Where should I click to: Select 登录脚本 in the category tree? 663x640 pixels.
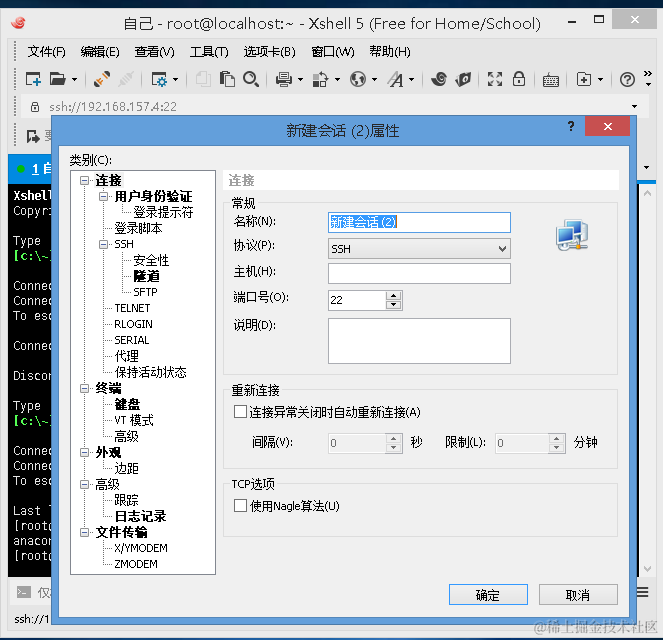pyautogui.click(x=138, y=228)
